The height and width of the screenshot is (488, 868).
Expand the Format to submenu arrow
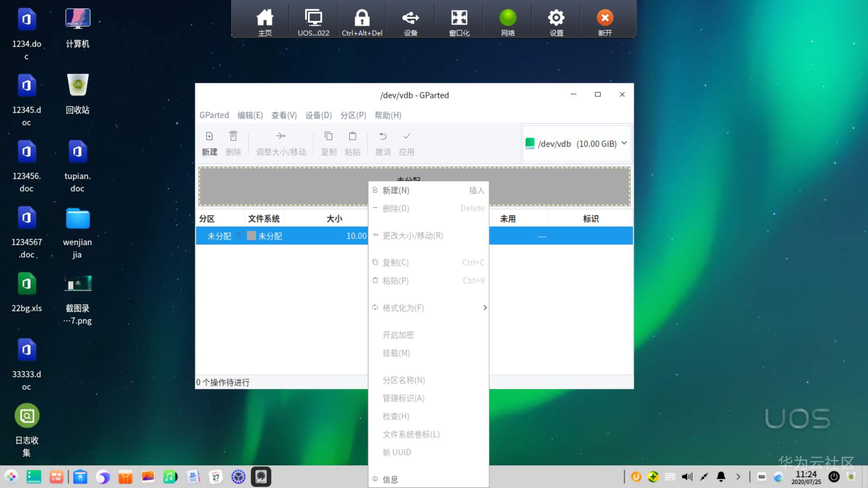(x=485, y=308)
